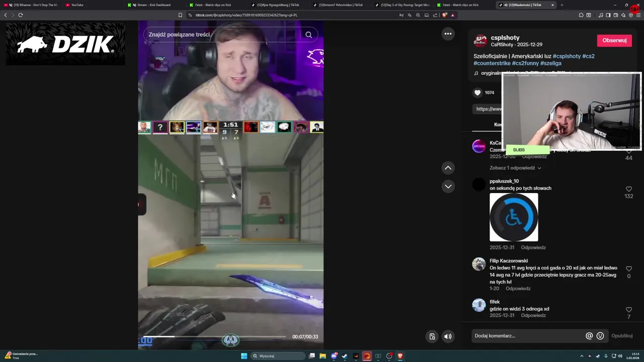Open a new browser tab with plus

[x=561, y=5]
